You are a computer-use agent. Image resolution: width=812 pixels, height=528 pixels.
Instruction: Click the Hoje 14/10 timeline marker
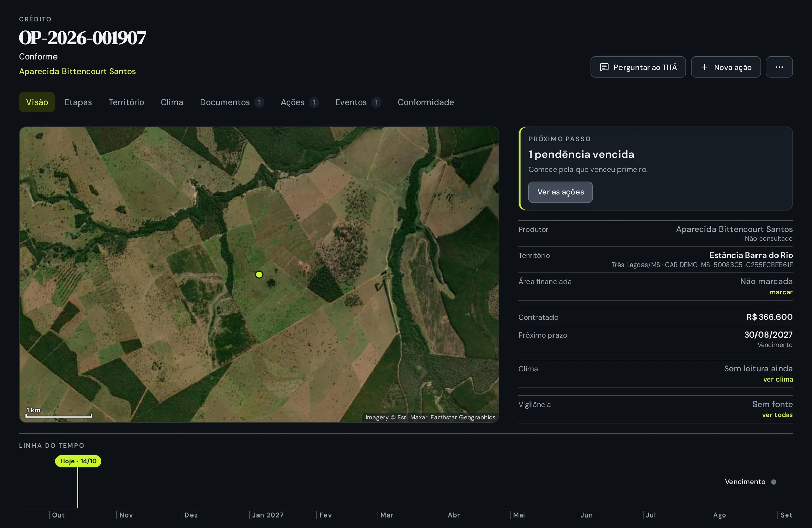pyautogui.click(x=78, y=461)
